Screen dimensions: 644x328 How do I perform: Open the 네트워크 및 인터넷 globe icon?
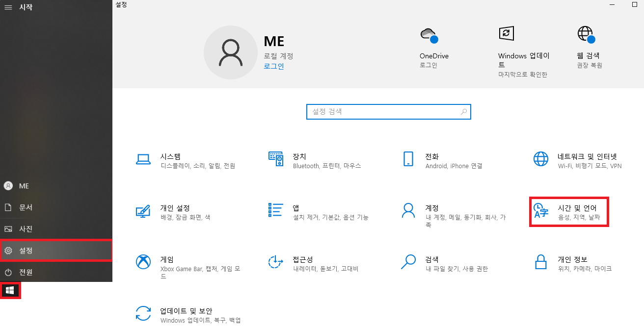coord(541,159)
